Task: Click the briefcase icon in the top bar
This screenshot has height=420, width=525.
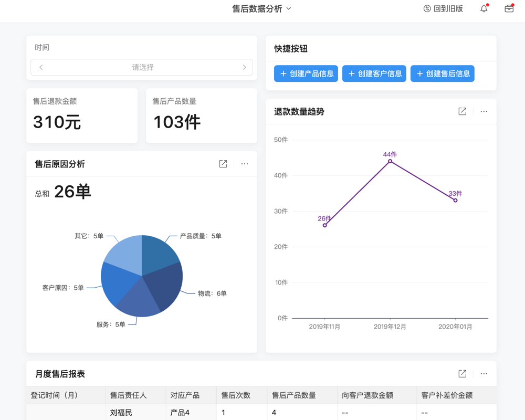Action: click(508, 8)
